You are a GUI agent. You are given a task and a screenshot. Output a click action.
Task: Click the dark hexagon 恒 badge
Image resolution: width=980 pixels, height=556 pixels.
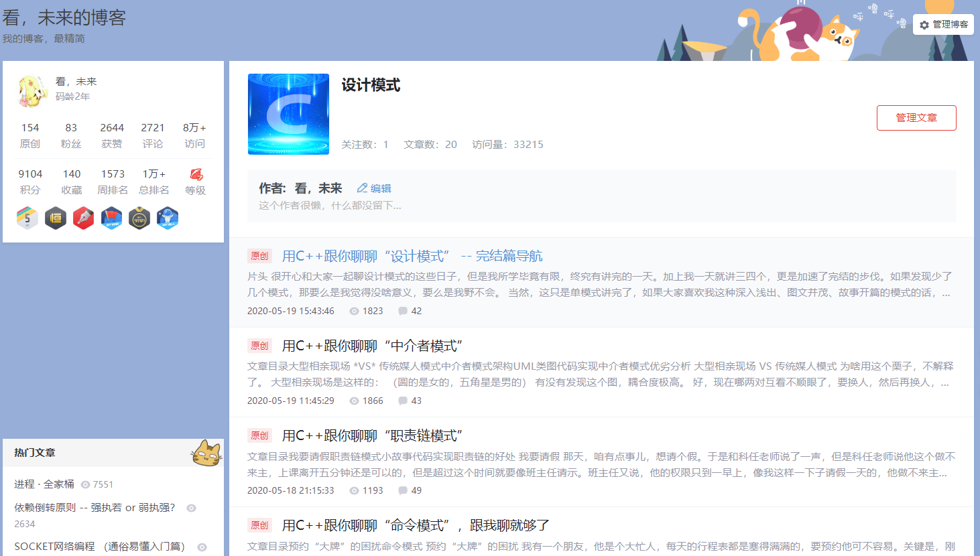[56, 218]
